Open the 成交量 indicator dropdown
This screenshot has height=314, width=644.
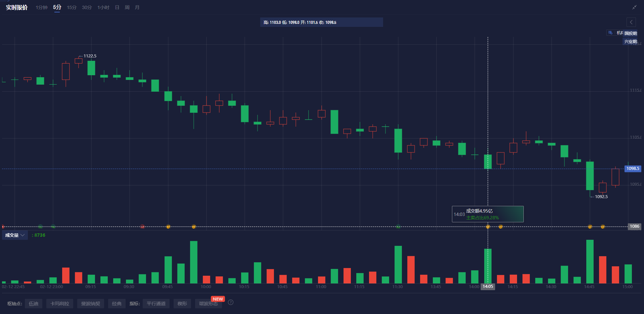pos(15,235)
